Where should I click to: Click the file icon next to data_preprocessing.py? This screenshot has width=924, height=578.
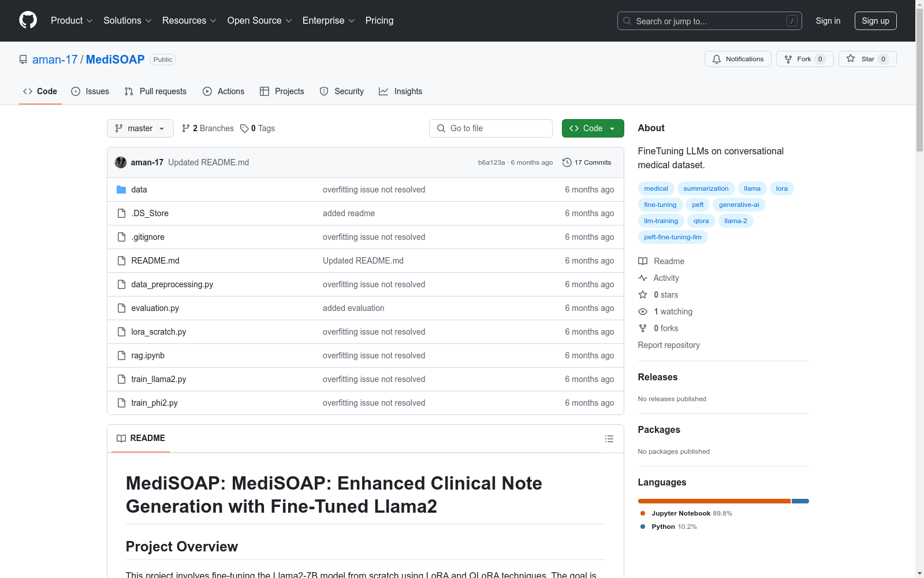121,284
